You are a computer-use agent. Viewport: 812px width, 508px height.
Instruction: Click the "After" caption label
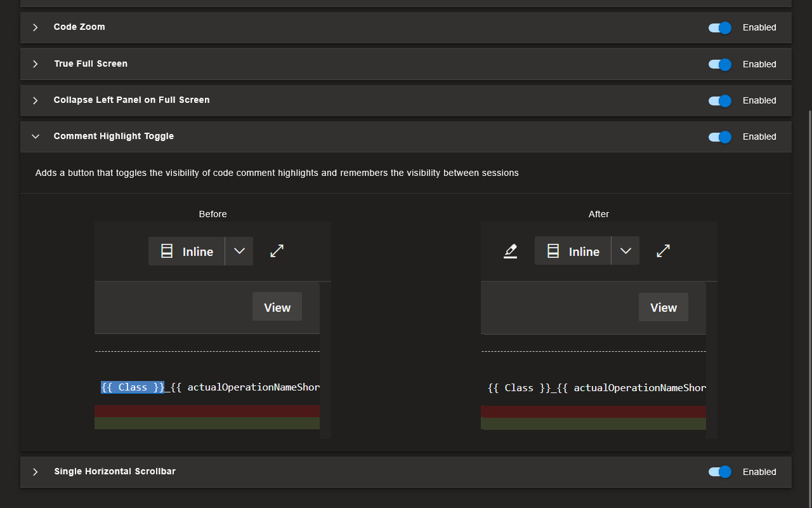(599, 214)
